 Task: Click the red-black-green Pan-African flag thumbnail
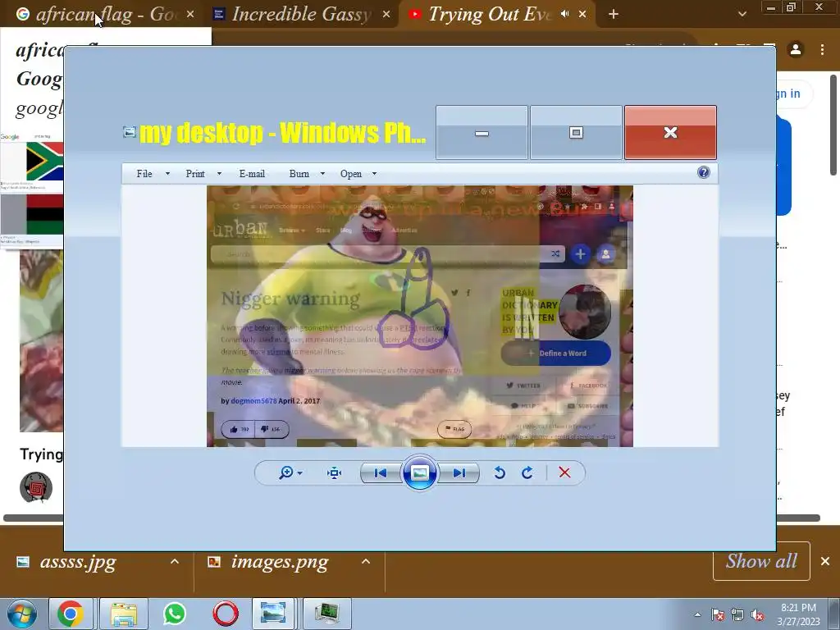point(44,214)
